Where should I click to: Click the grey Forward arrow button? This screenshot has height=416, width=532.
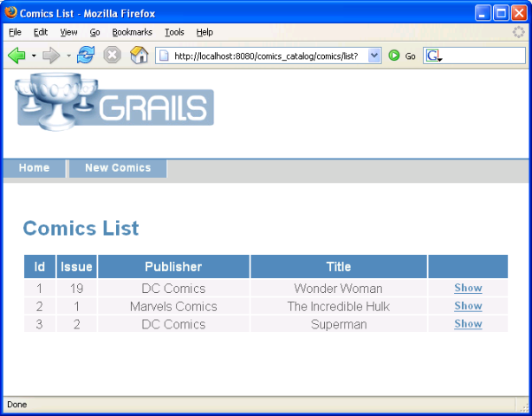pyautogui.click(x=51, y=55)
